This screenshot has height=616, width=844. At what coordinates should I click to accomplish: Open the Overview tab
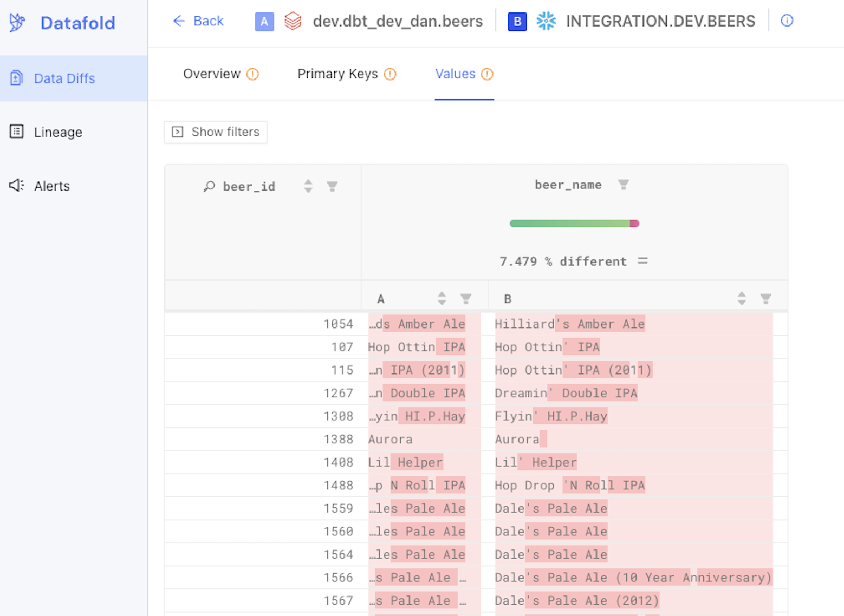click(212, 74)
